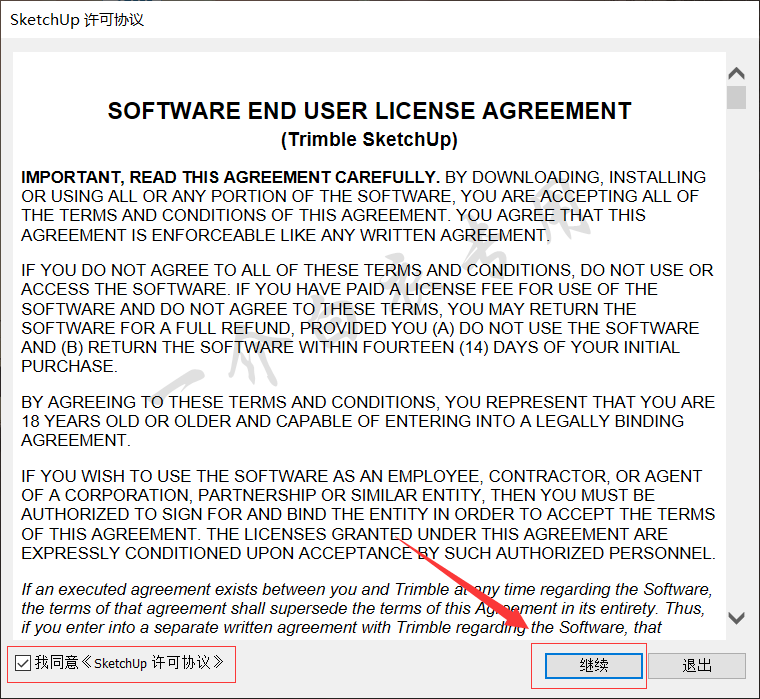Click the word PURCHASE ending the second paragraph
Image resolution: width=760 pixels, height=699 pixels.
[68, 366]
